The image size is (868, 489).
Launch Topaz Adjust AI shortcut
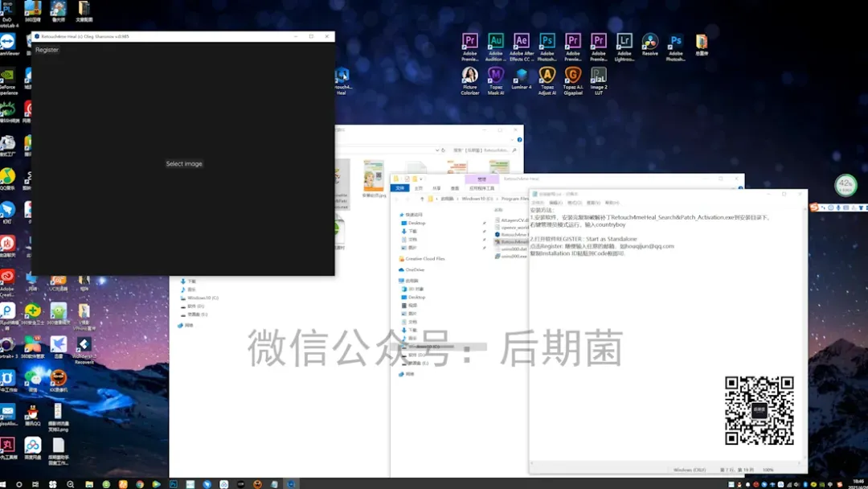click(547, 81)
